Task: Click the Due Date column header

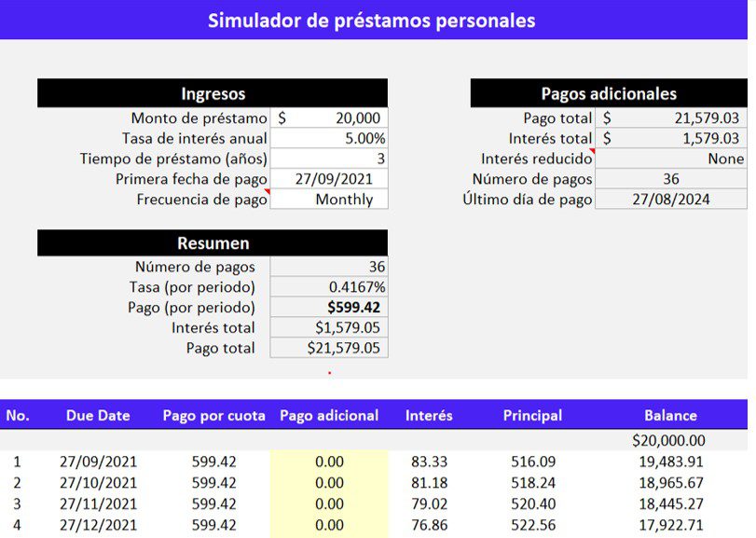Action: click(98, 415)
